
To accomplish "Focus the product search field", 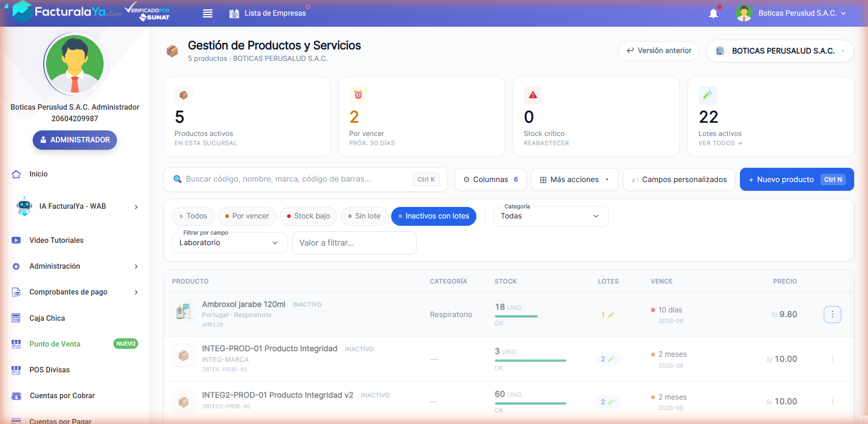I will click(305, 179).
